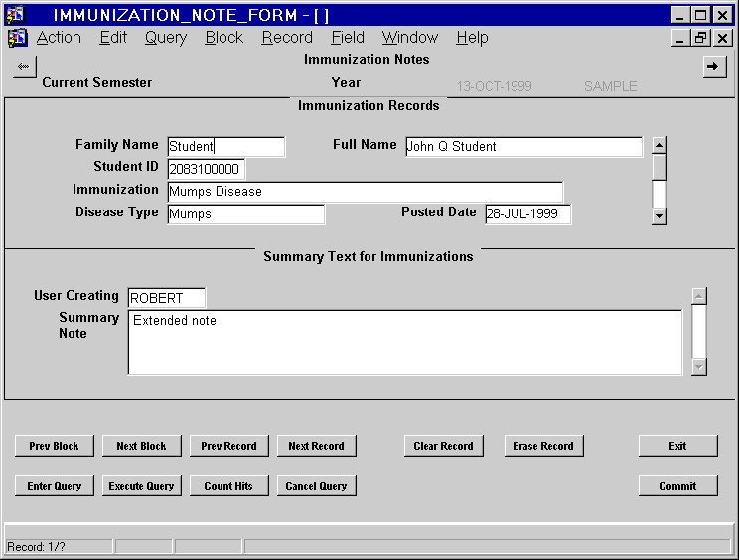The width and height of the screenshot is (739, 560).
Task: Click the records scrollbar up arrow
Action: [x=659, y=145]
